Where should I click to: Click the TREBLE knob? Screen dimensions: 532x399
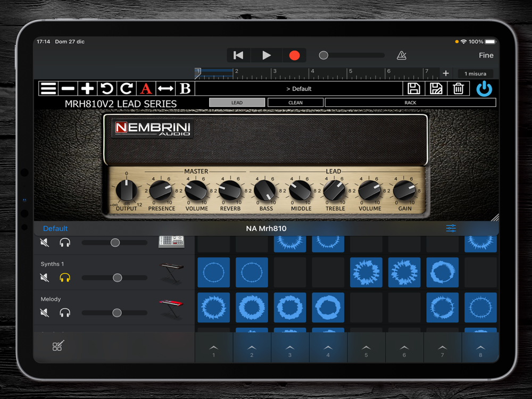334,190
